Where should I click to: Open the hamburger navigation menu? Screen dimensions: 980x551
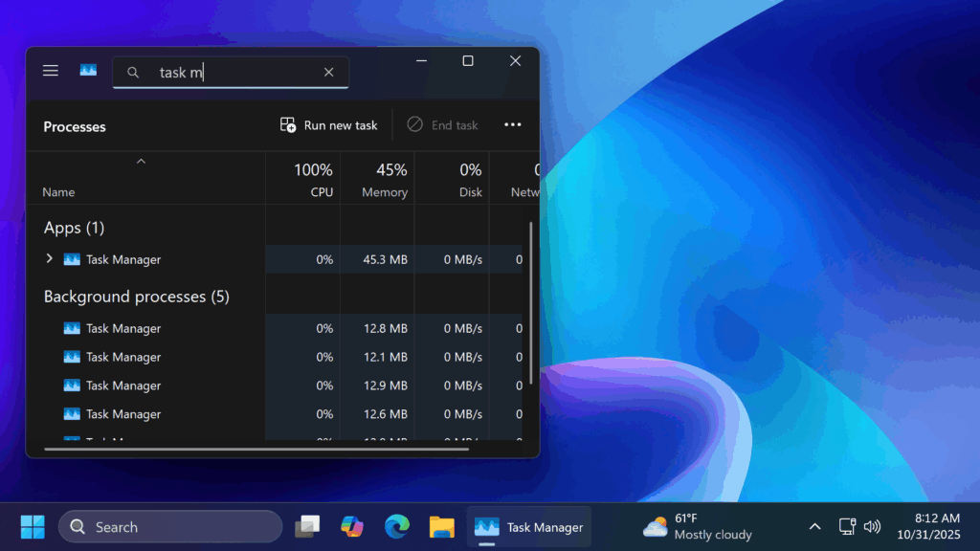tap(51, 71)
